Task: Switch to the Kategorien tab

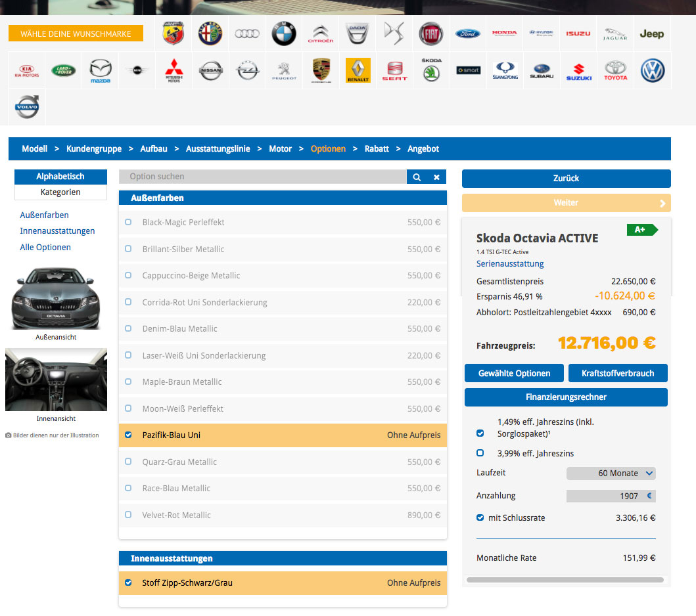Action: click(60, 192)
